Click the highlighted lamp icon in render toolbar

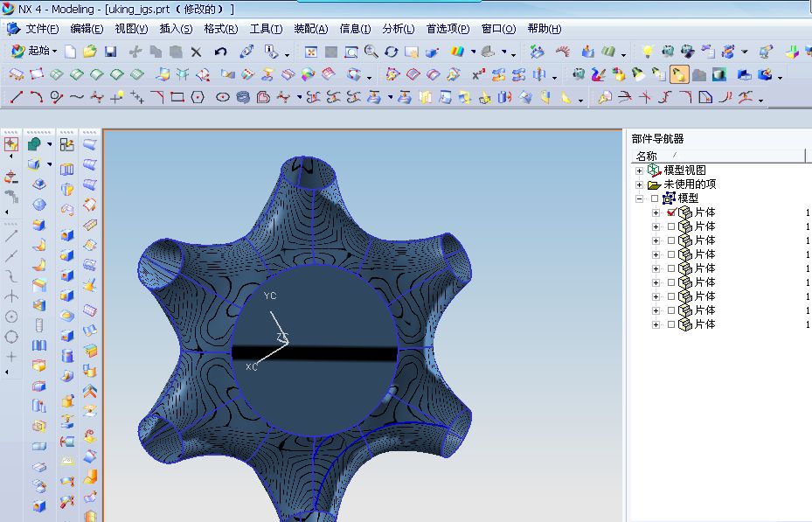[678, 74]
